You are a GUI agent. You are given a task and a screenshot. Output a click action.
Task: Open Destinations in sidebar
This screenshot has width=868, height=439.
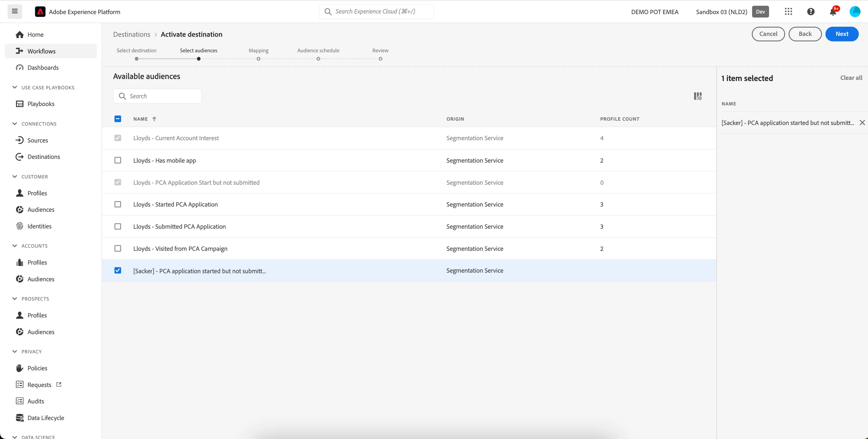tap(38, 157)
